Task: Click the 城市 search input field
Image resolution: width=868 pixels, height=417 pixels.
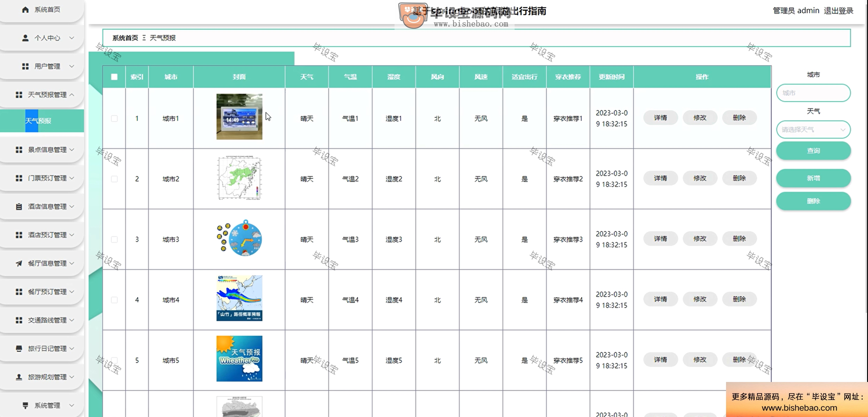Action: pos(813,93)
